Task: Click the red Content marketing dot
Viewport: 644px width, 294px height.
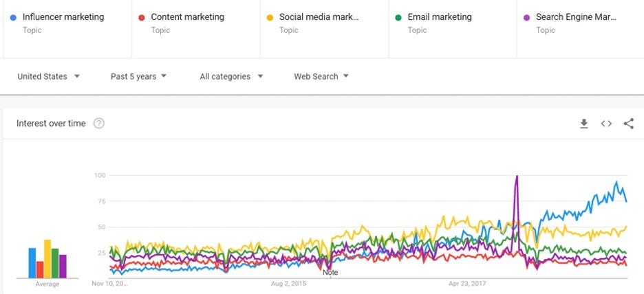Action: coord(141,17)
